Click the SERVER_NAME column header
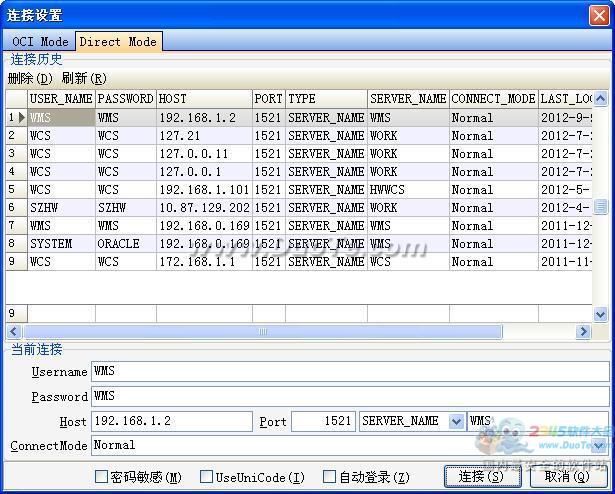This screenshot has height=494, width=615. click(x=408, y=99)
